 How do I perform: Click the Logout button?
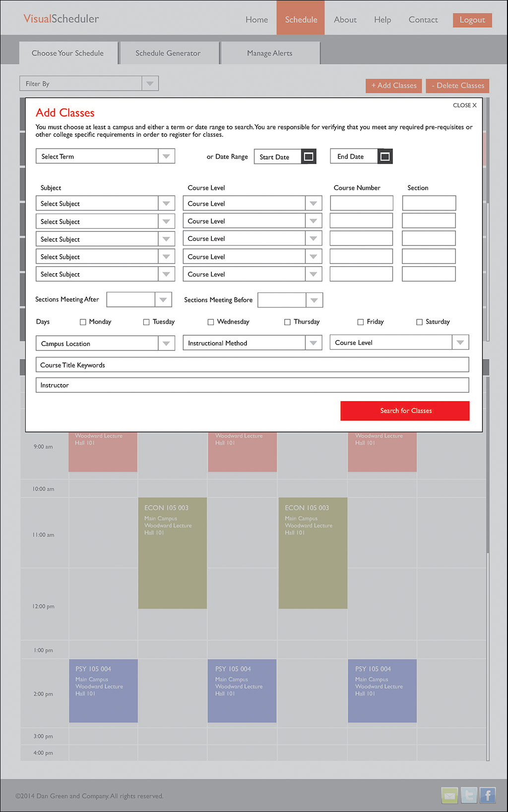pyautogui.click(x=472, y=20)
